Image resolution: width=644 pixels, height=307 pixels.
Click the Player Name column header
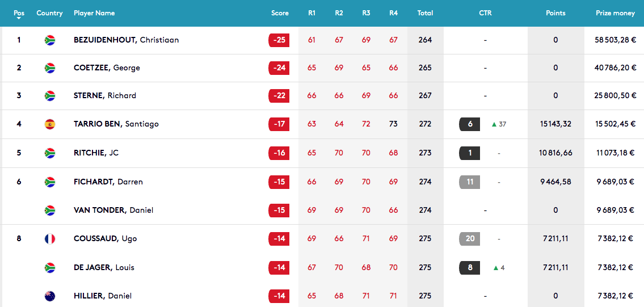click(94, 13)
